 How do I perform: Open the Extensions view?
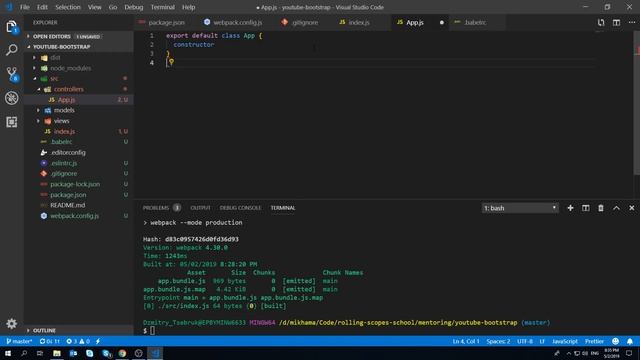pos(11,122)
